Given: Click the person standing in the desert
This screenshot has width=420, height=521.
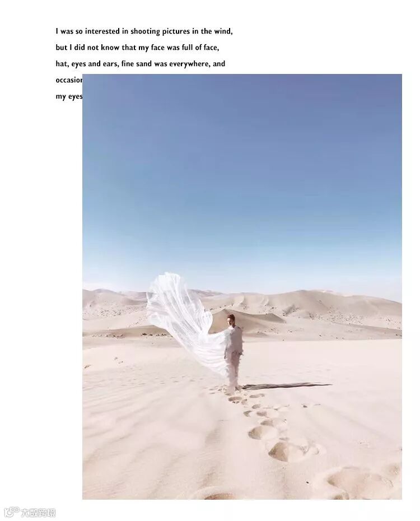Looking at the screenshot, I should click(234, 352).
